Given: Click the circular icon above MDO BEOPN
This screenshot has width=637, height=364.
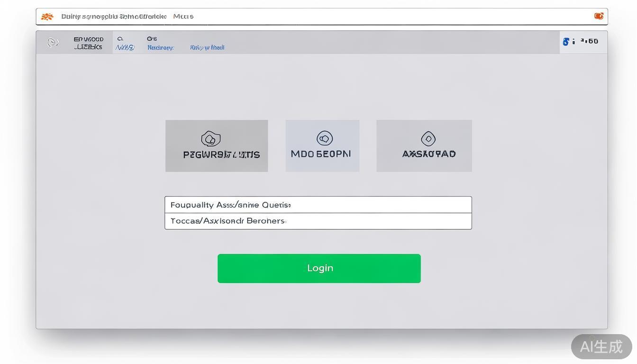Looking at the screenshot, I should 325,138.
